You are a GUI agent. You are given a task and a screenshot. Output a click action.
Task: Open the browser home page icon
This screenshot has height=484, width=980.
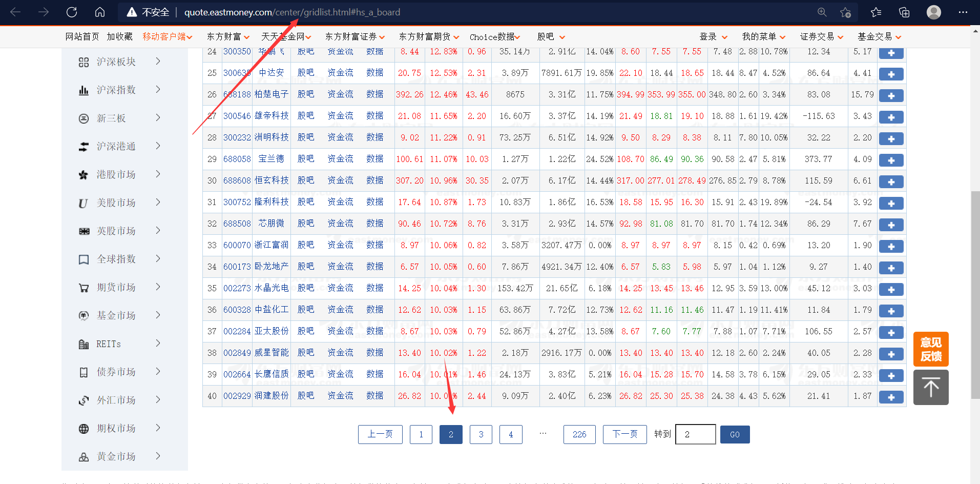tap(100, 12)
